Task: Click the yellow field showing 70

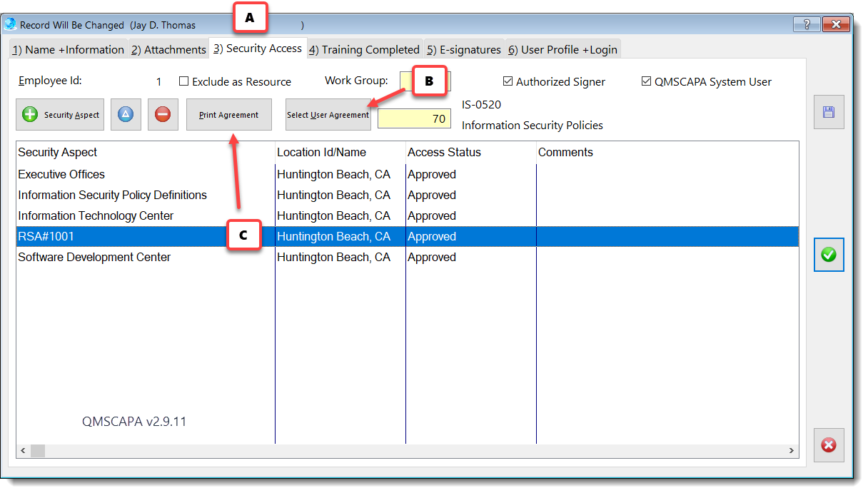Action: [x=414, y=118]
